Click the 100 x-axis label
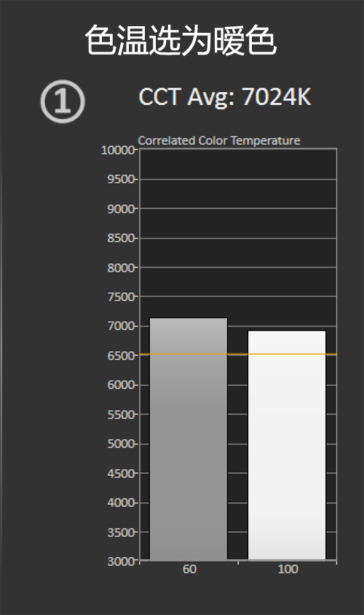364x615 pixels. [288, 569]
